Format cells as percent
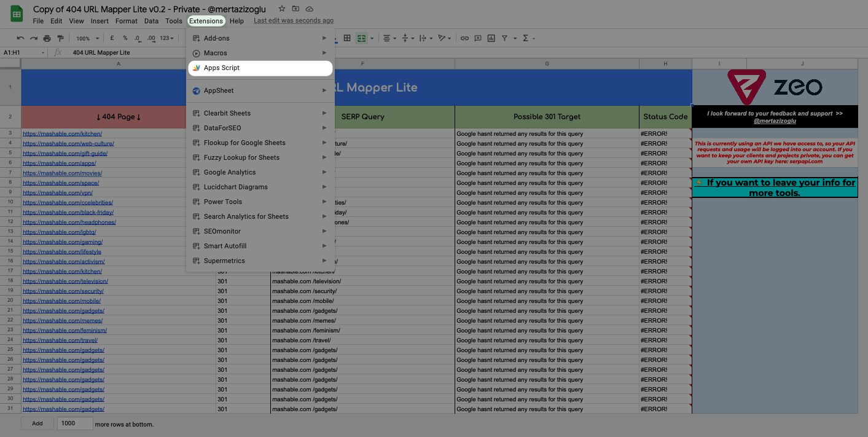Screen dimensions: 868x437 (x=125, y=38)
